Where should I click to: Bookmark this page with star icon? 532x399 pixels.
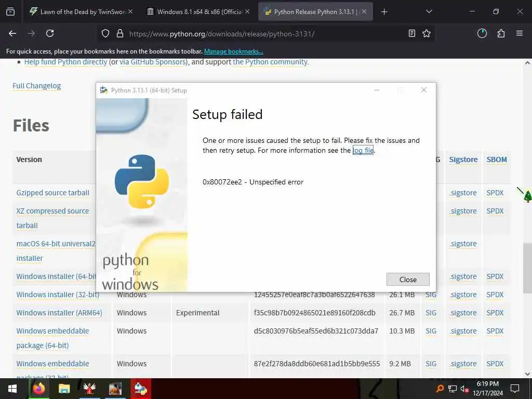point(427,33)
